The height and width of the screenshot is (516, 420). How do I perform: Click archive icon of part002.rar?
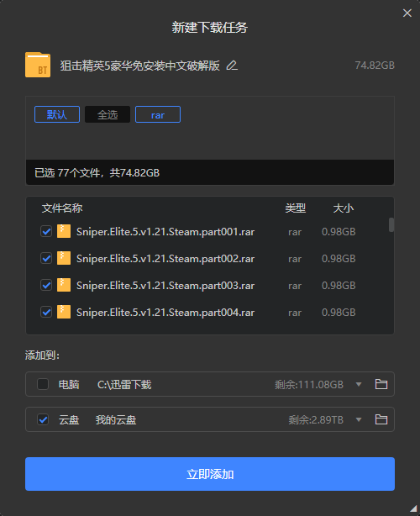64,258
